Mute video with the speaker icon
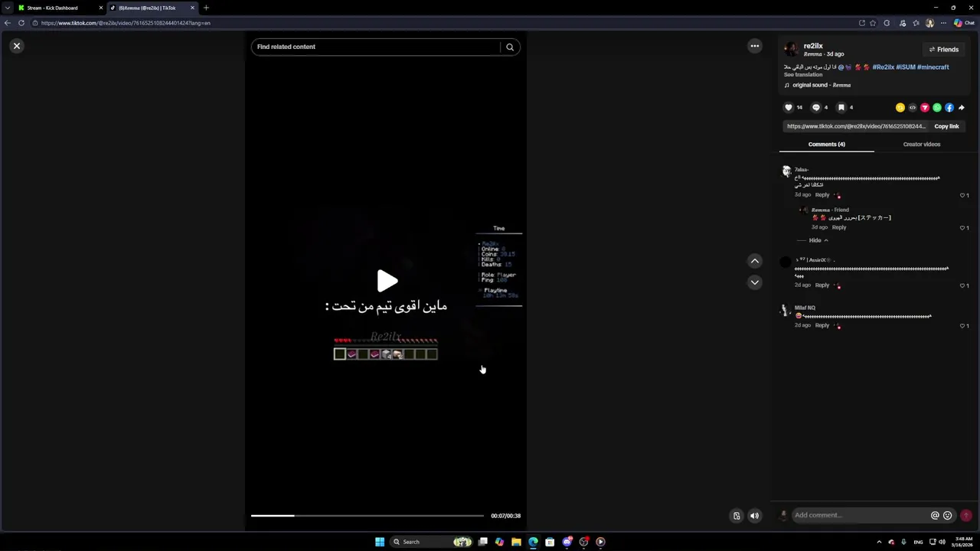980x551 pixels. tap(754, 516)
